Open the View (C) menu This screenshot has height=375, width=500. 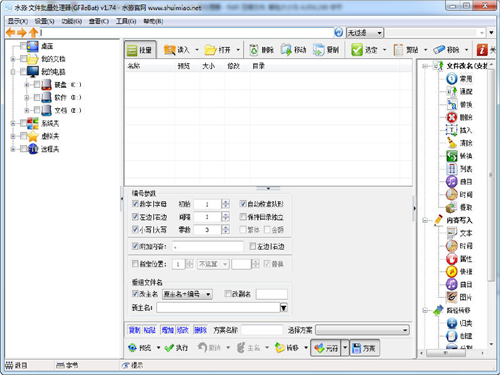click(x=99, y=21)
